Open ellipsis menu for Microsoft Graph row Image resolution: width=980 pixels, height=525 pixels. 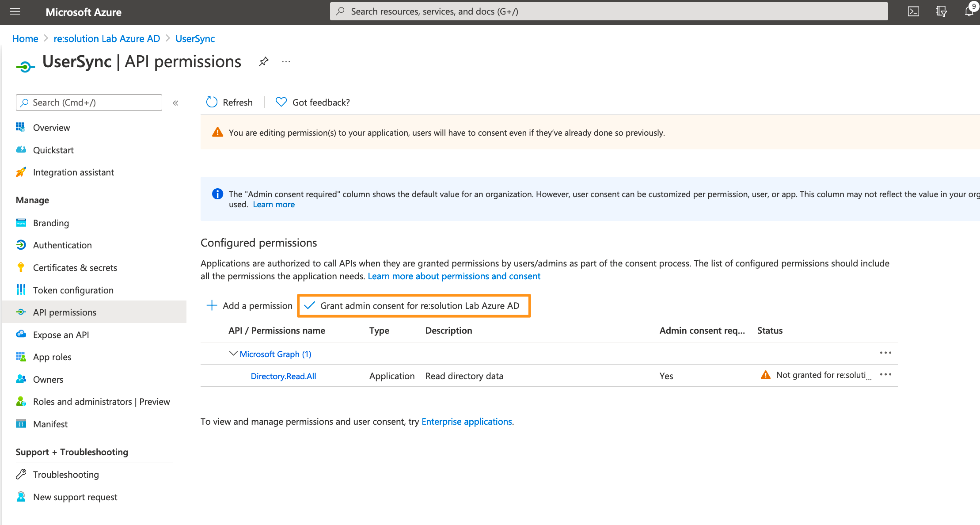click(885, 353)
